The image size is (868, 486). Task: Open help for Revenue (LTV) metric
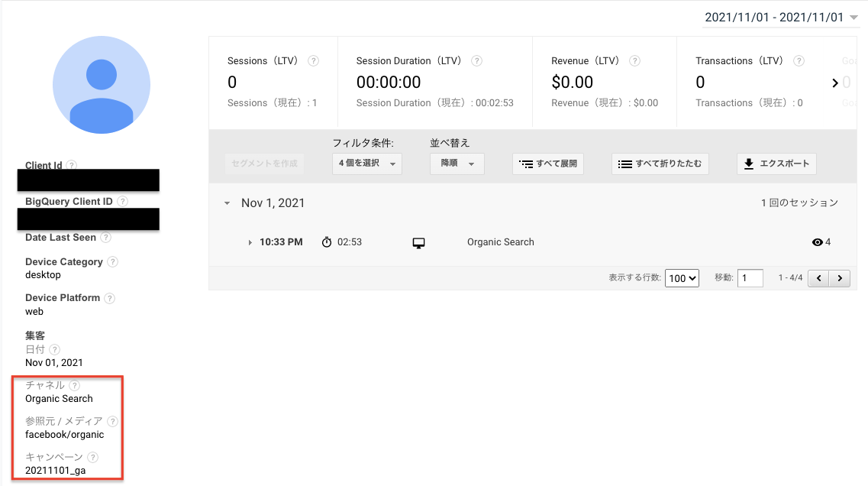[x=635, y=61]
